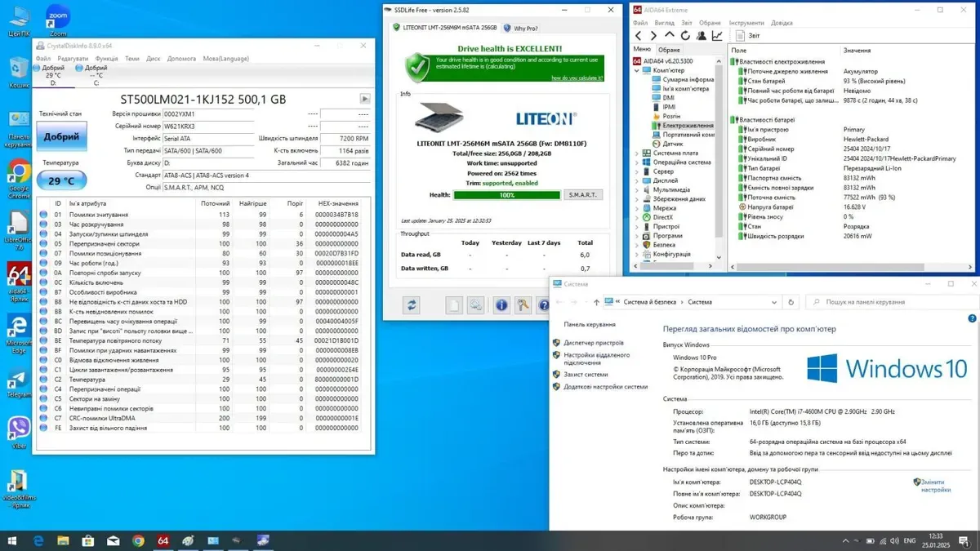Switch to the Обране tab in AIDA64
This screenshot has width=980, height=551.
pos(669,50)
